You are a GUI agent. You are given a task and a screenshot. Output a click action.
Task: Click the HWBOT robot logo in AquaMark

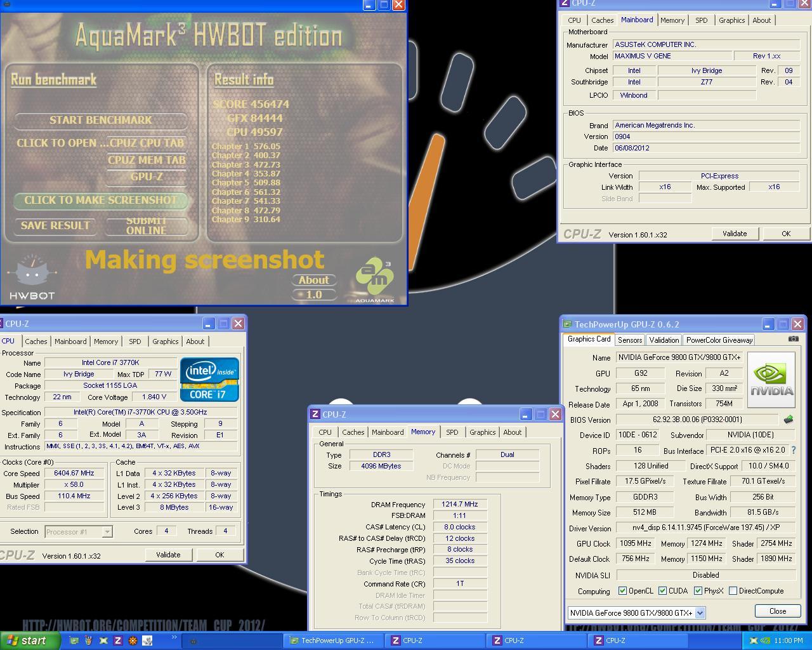[x=32, y=277]
